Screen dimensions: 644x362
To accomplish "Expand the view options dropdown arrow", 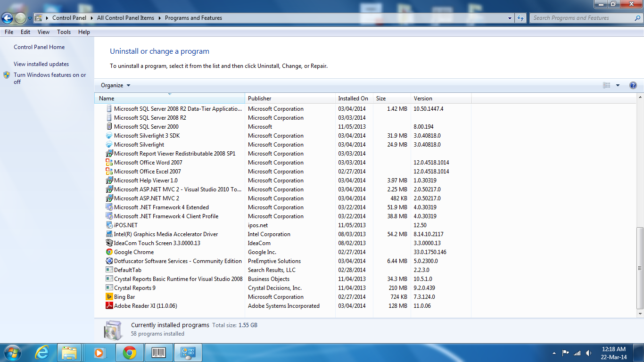I will click(x=618, y=85).
